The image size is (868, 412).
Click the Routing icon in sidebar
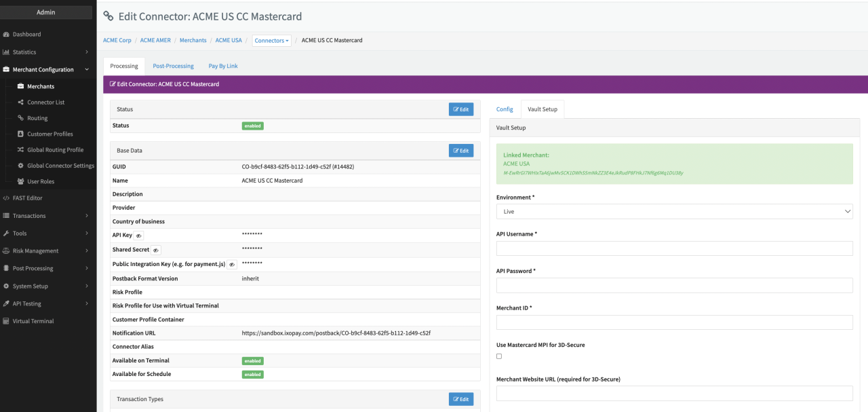pyautogui.click(x=20, y=118)
